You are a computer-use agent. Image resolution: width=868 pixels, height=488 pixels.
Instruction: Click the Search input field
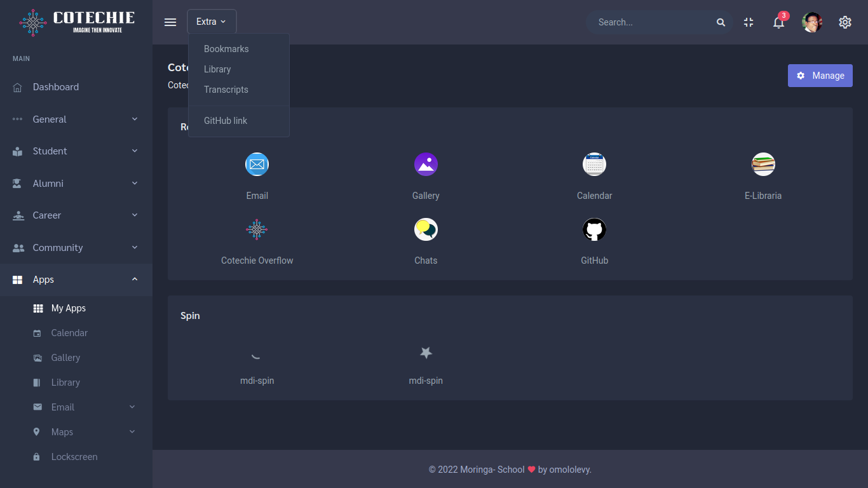651,22
